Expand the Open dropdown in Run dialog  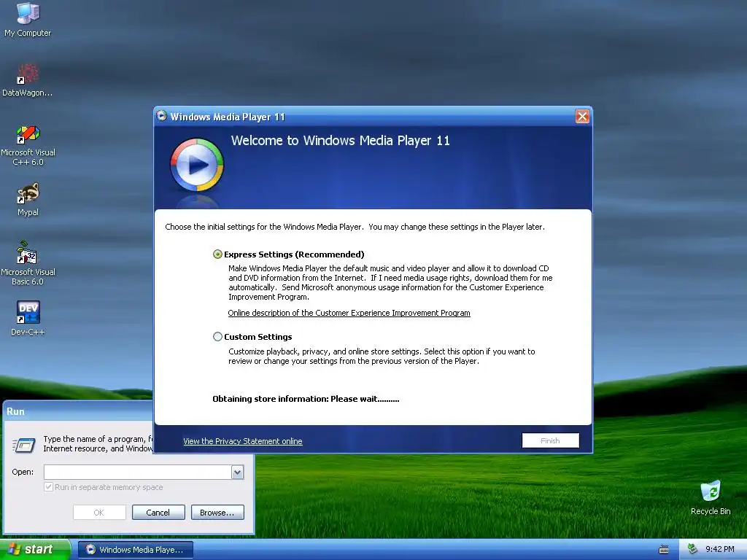pos(237,472)
